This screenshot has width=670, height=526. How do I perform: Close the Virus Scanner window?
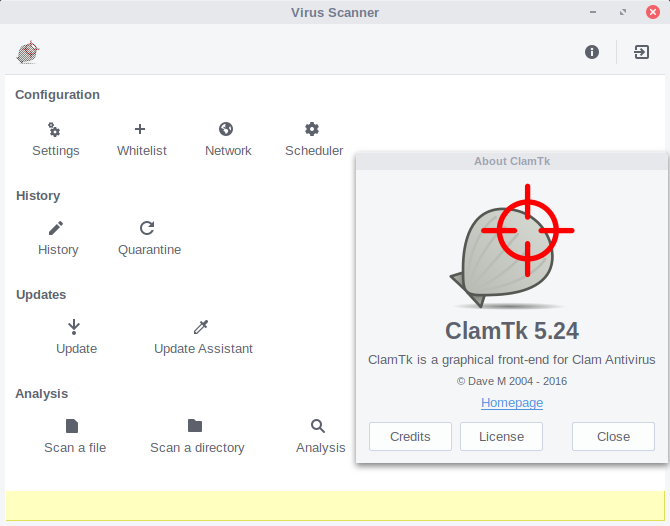coord(652,12)
